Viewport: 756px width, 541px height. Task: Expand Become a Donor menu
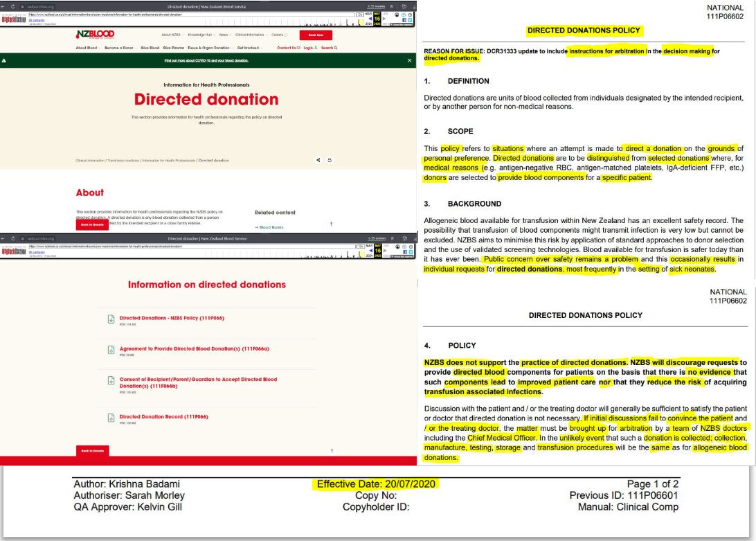[x=120, y=48]
